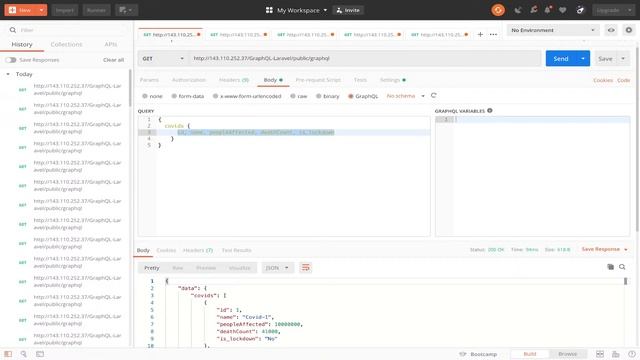Image resolution: width=640 pixels, height=360 pixels.
Task: Refresh the GraphQL schema icon
Action: (x=433, y=96)
